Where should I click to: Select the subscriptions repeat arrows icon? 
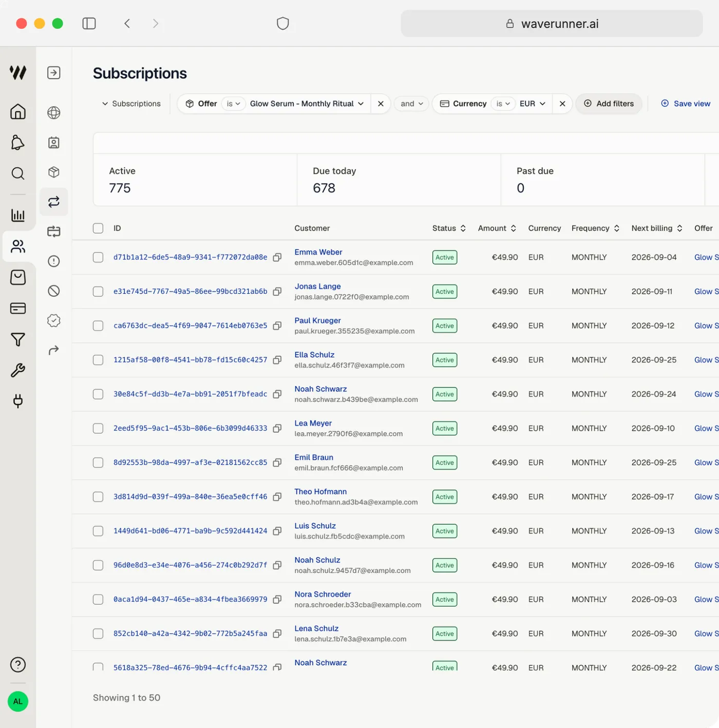(54, 202)
